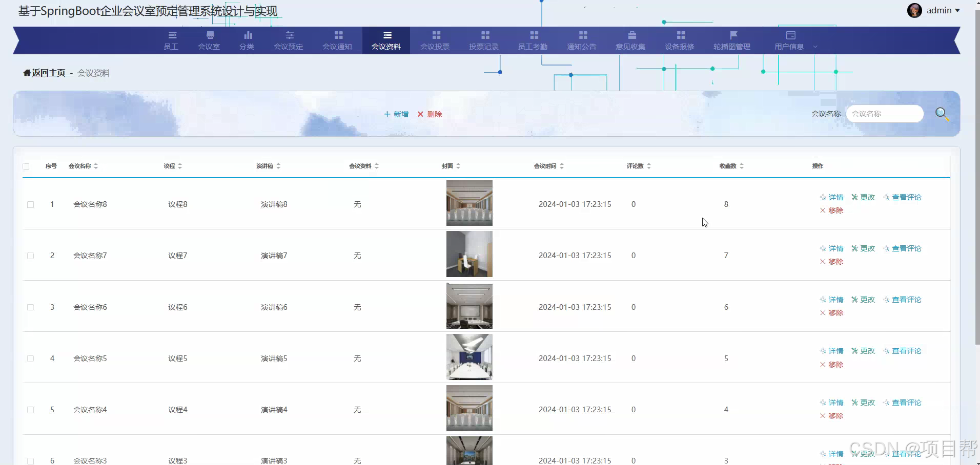The image size is (980, 465).
Task: View the cover image of 会议名称4
Action: click(x=469, y=408)
